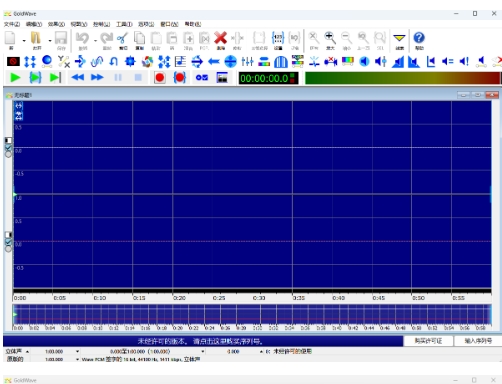This screenshot has width=502, height=384.
Task: Click the Invert up-down arrows icon
Action: 30,61
